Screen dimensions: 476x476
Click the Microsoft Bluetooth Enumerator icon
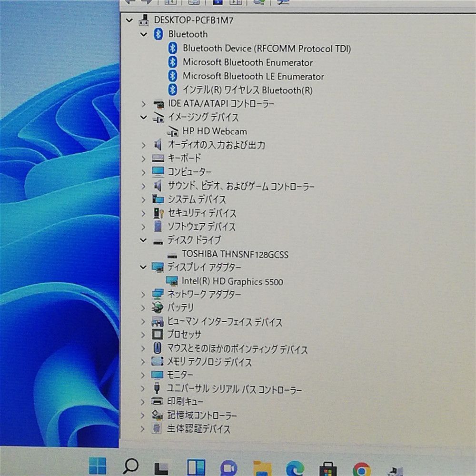tap(173, 62)
